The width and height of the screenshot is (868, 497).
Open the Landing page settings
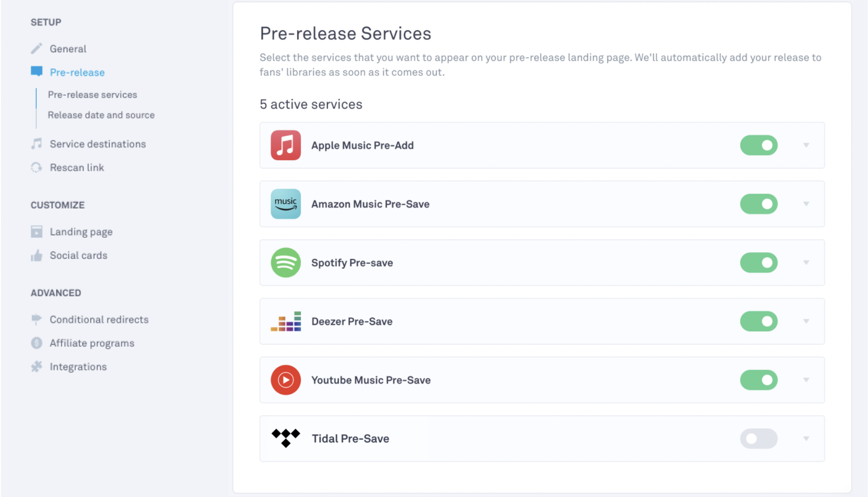pos(81,232)
